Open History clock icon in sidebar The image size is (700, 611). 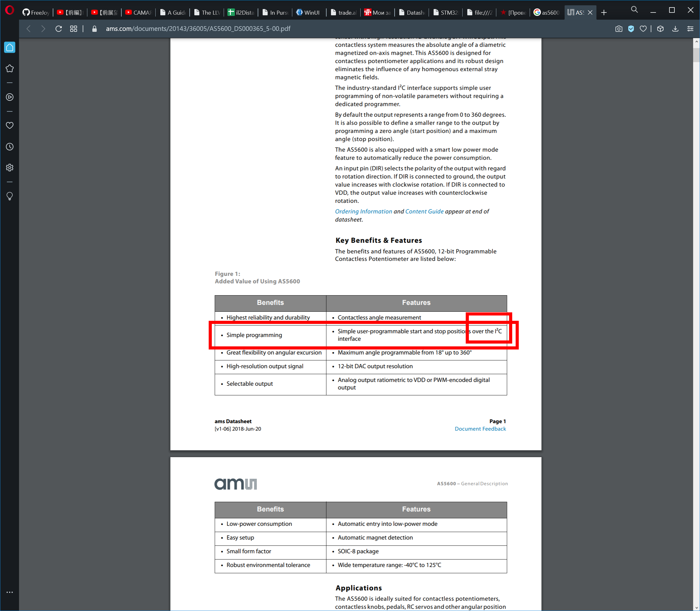pos(10,147)
